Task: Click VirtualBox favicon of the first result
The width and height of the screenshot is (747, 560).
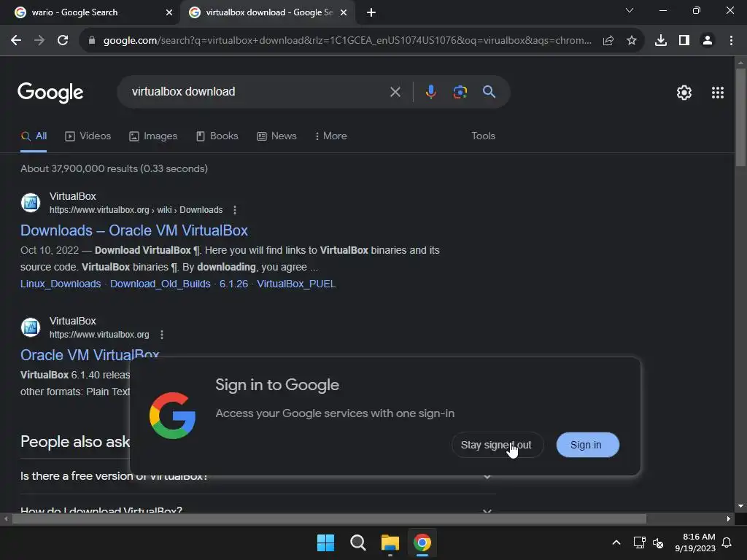Action: (x=31, y=203)
